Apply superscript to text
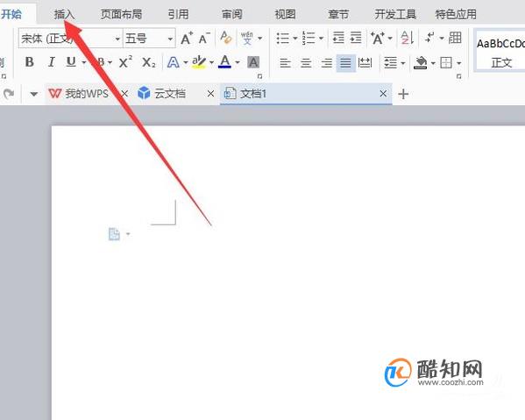 (125, 62)
